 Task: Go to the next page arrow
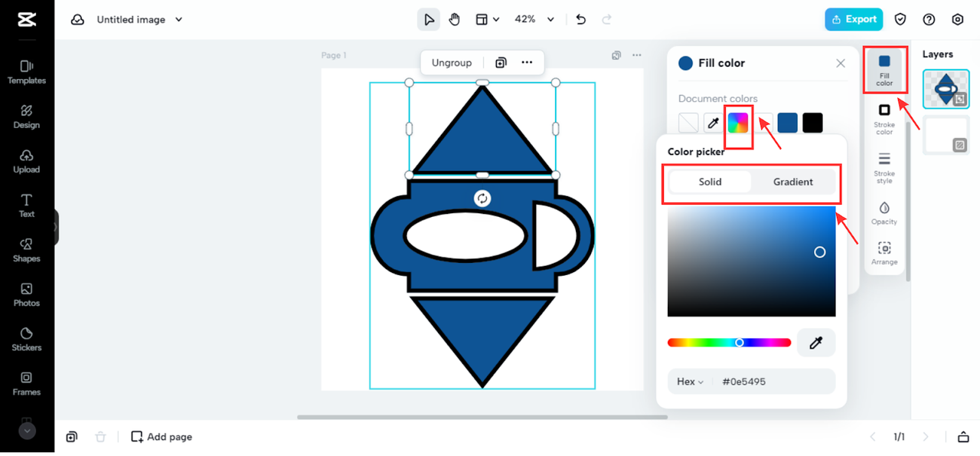[926, 437]
